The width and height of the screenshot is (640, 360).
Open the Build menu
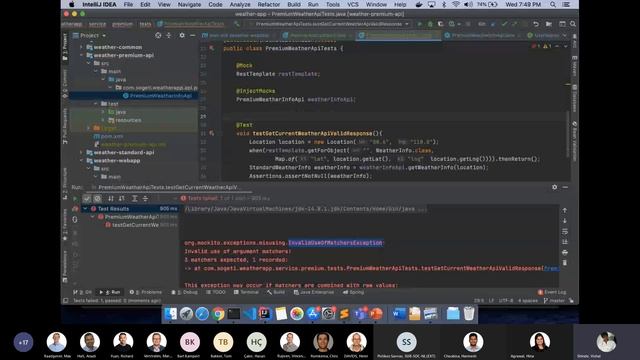point(294,4)
